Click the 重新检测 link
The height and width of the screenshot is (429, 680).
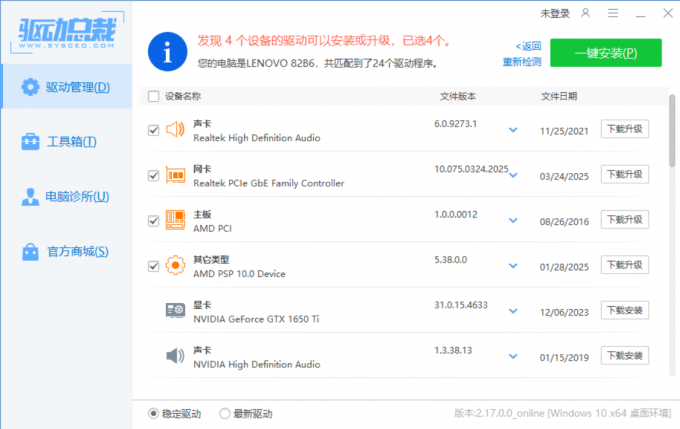tap(522, 62)
